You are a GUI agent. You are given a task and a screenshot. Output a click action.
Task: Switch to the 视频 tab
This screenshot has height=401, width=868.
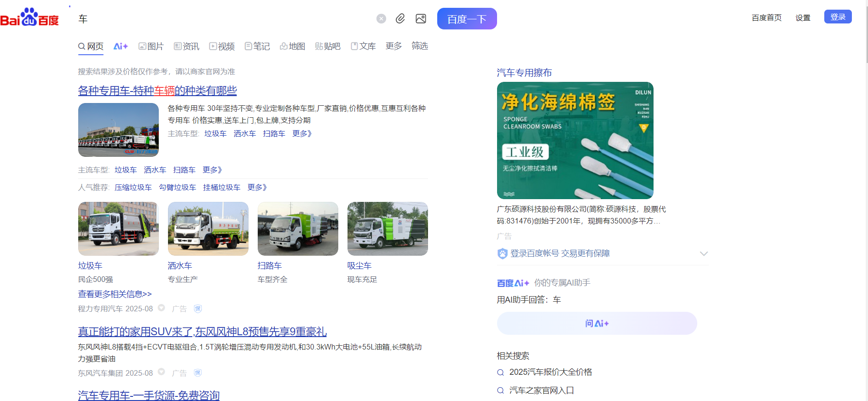coord(222,46)
